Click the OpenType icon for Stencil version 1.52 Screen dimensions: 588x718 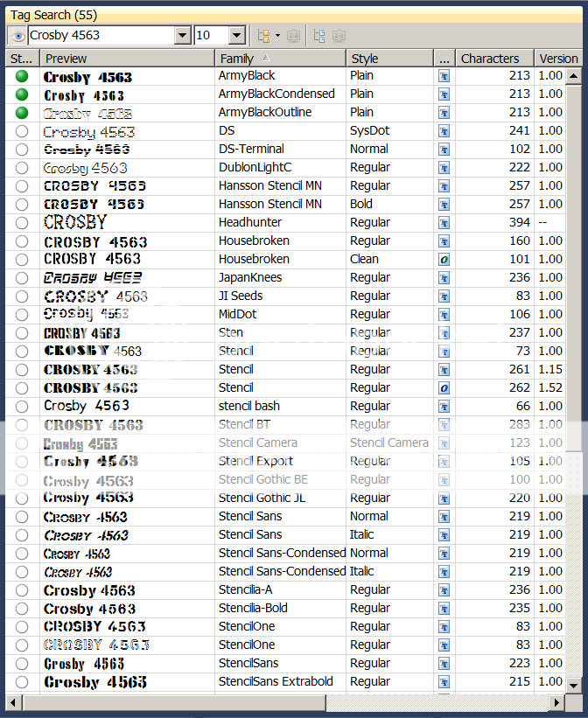[x=444, y=388]
